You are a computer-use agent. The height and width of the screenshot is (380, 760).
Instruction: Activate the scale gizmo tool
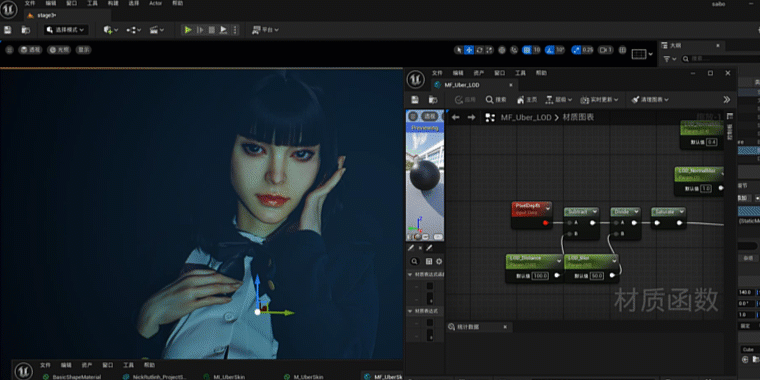pos(489,50)
